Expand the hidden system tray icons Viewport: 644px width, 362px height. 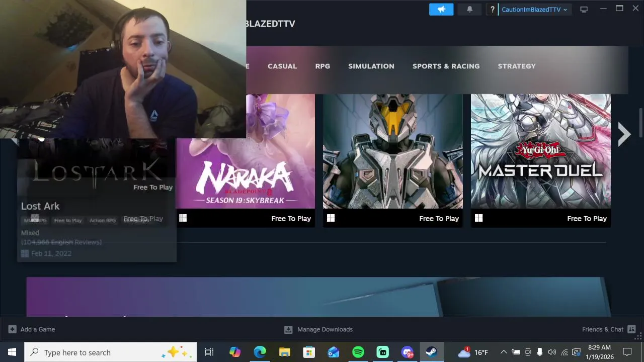point(504,352)
